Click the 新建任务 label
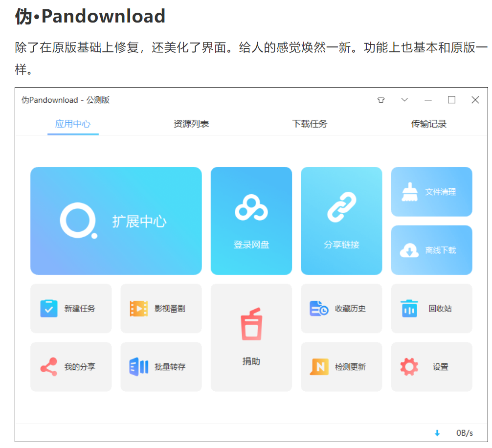This screenshot has height=448, width=492. pyautogui.click(x=80, y=309)
